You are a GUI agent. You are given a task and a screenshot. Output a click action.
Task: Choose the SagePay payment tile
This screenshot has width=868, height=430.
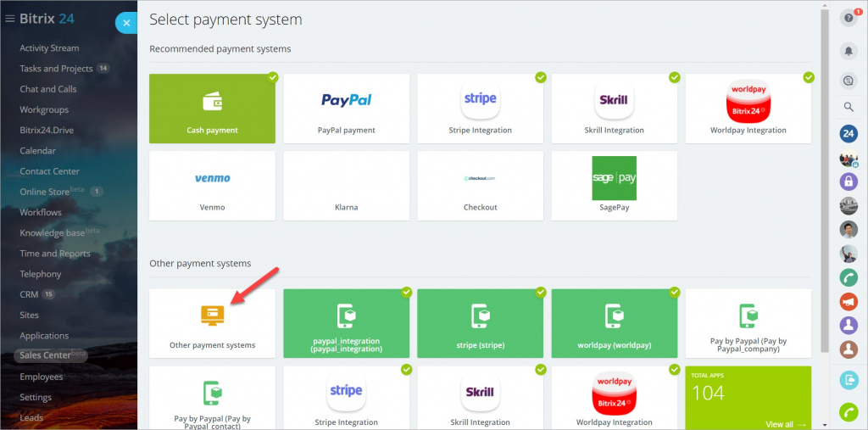pos(615,186)
